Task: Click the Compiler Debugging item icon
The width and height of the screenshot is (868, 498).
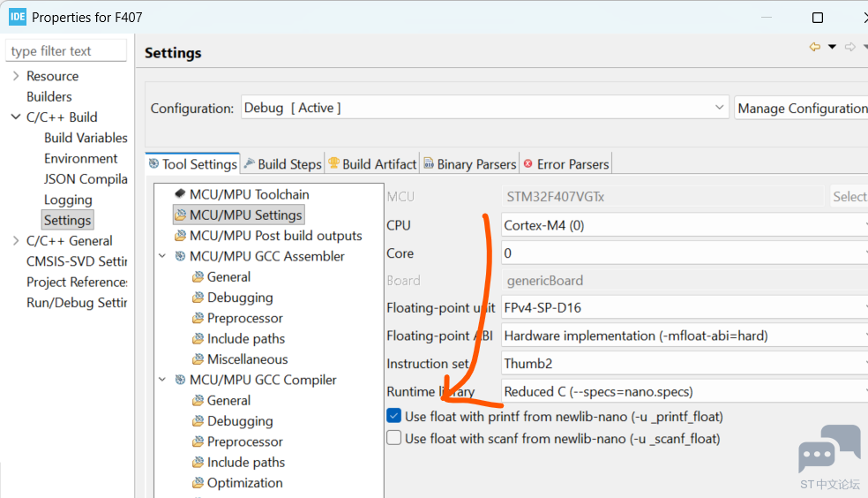Action: click(x=198, y=421)
